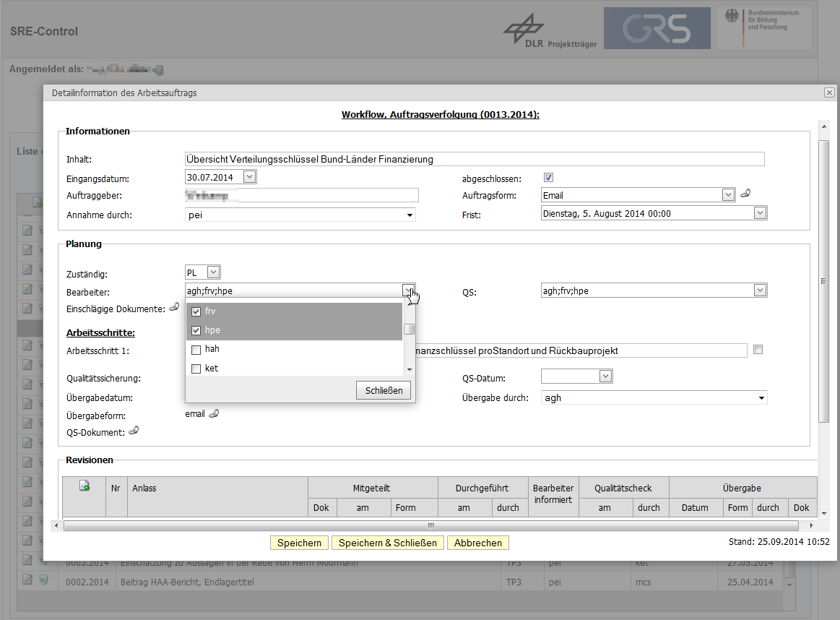Click the Speichern & Schließen button
The width and height of the screenshot is (840, 620).
coord(388,543)
